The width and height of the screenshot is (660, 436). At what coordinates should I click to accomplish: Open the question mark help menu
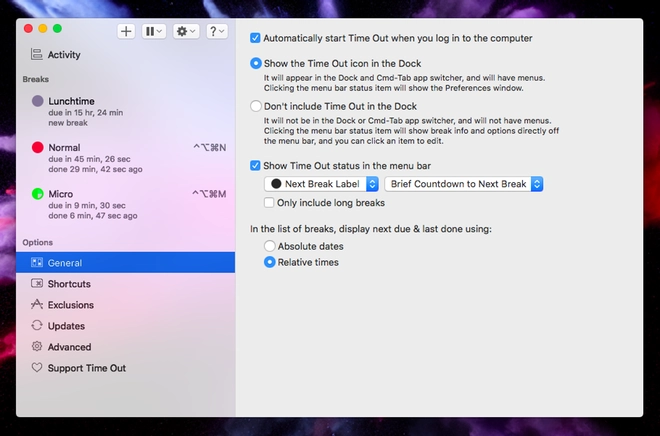coord(217,31)
